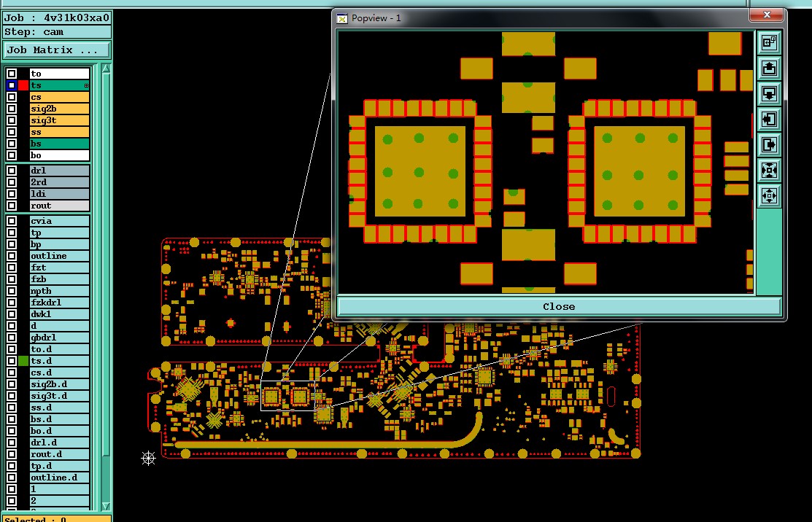Toggle the checkbox for layer sig3t
812x522 pixels.
click(12, 120)
